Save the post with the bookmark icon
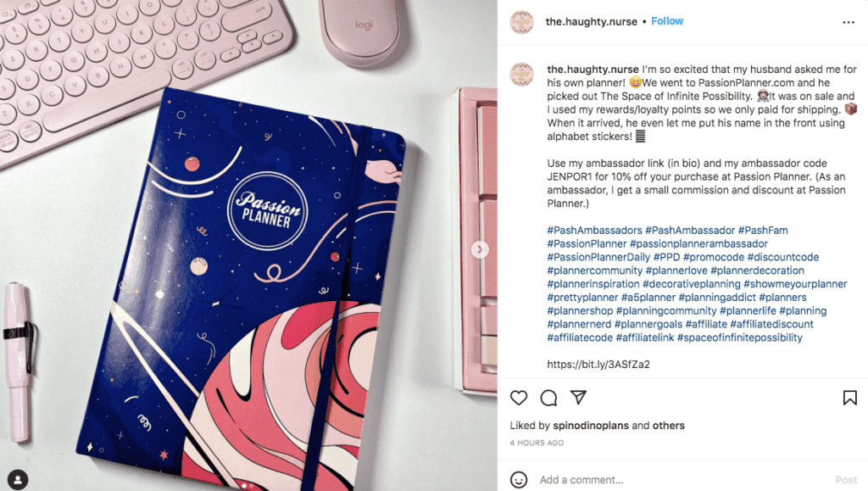The width and height of the screenshot is (868, 491). click(x=849, y=398)
